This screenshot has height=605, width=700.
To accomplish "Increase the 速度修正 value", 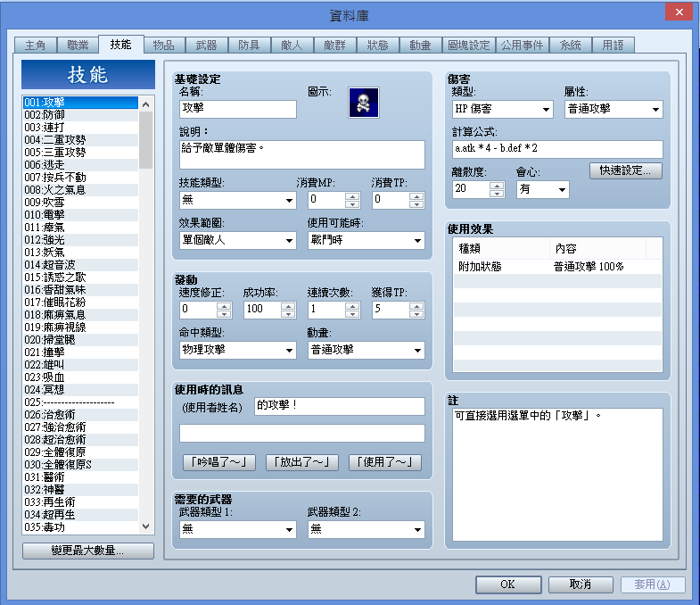I will click(x=224, y=306).
